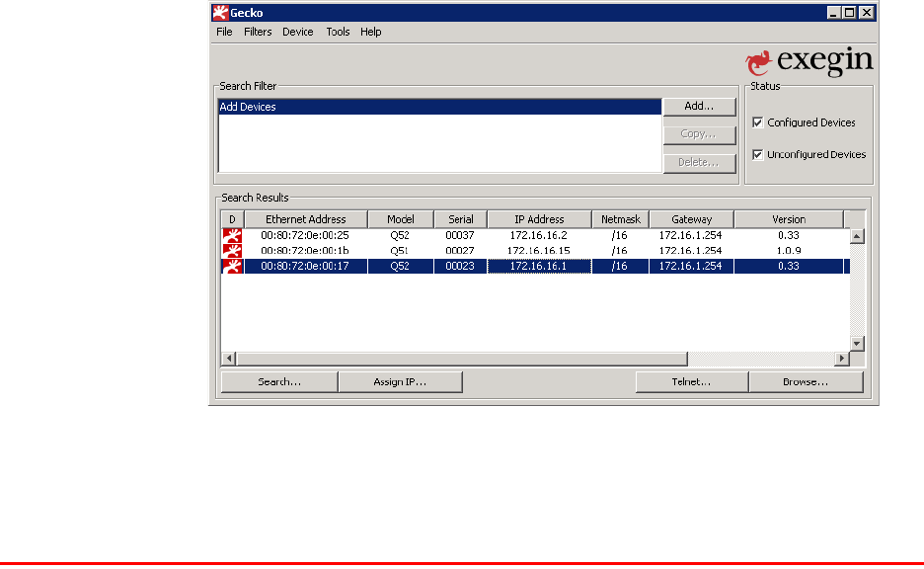The height and width of the screenshot is (569, 924).
Task: Click the Q51 model cell
Action: 400,251
